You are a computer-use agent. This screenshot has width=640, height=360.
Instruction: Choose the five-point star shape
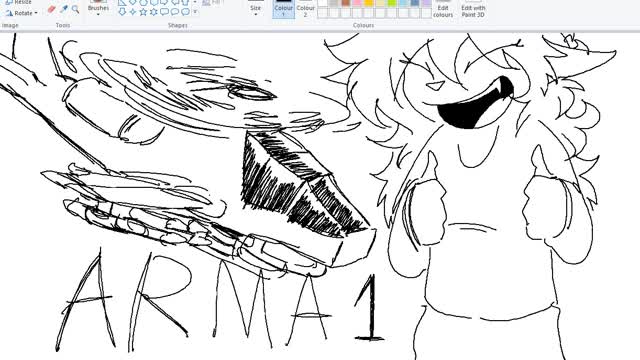143,11
